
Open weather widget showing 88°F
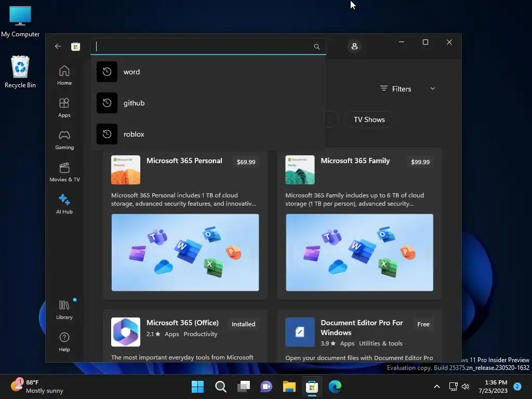point(37,387)
